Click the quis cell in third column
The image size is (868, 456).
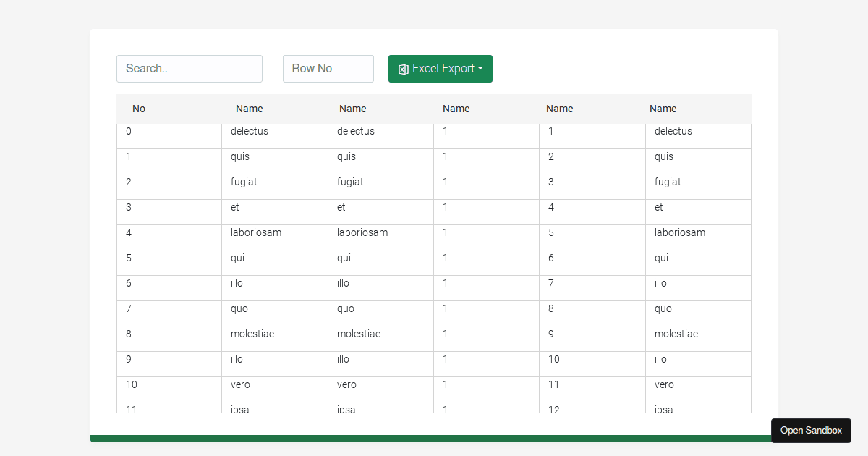pyautogui.click(x=346, y=156)
